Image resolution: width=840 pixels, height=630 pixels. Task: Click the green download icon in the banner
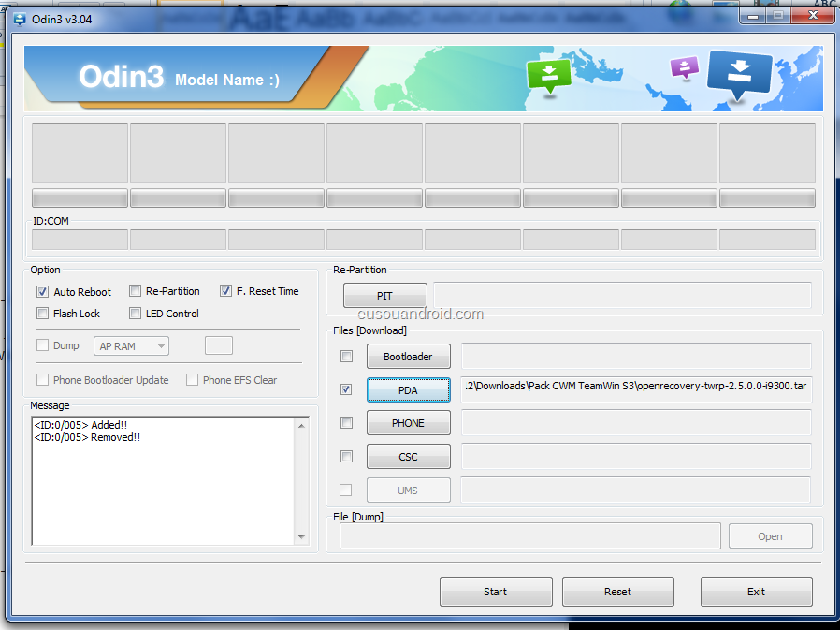549,78
